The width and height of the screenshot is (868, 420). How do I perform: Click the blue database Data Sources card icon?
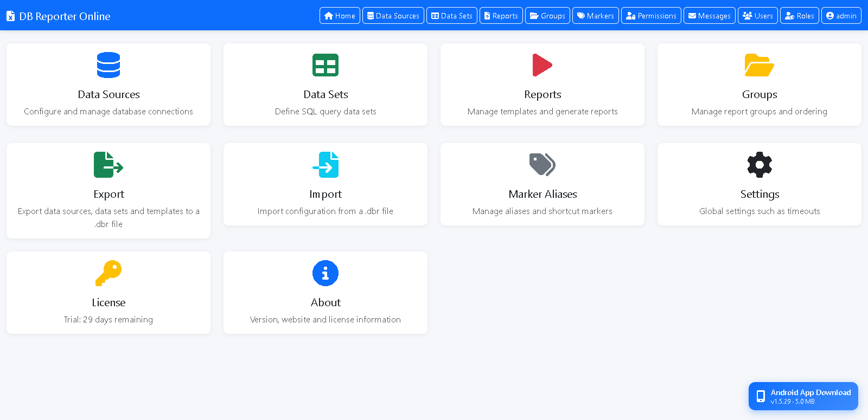(108, 65)
